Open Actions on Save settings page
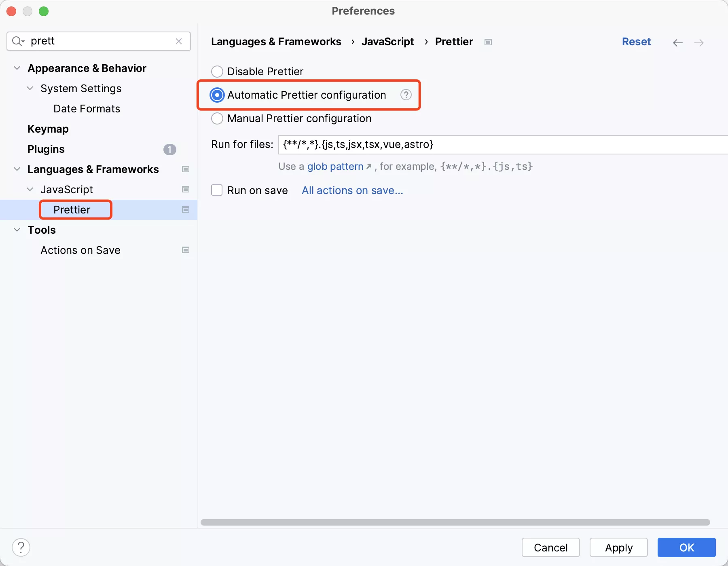The image size is (728, 566). tap(80, 250)
